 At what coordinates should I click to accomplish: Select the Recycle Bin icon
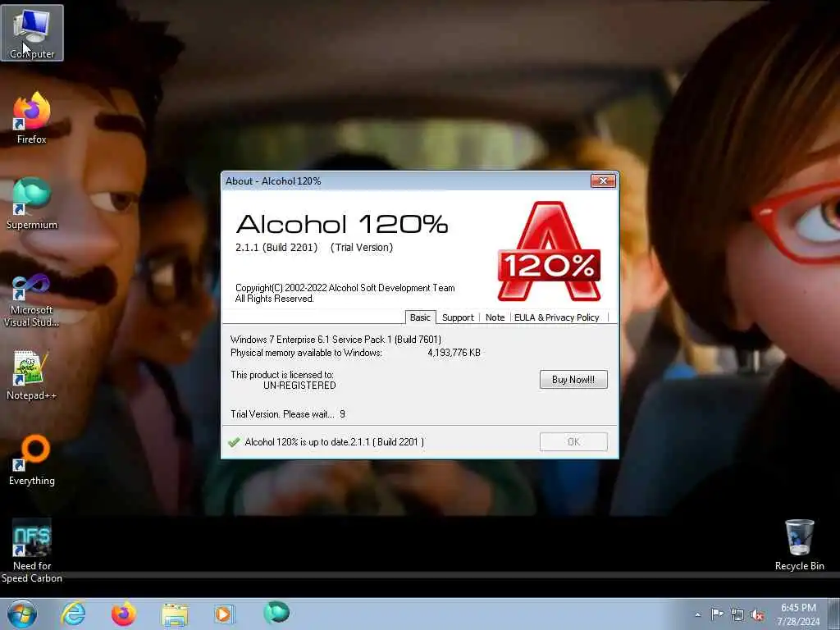tap(799, 545)
